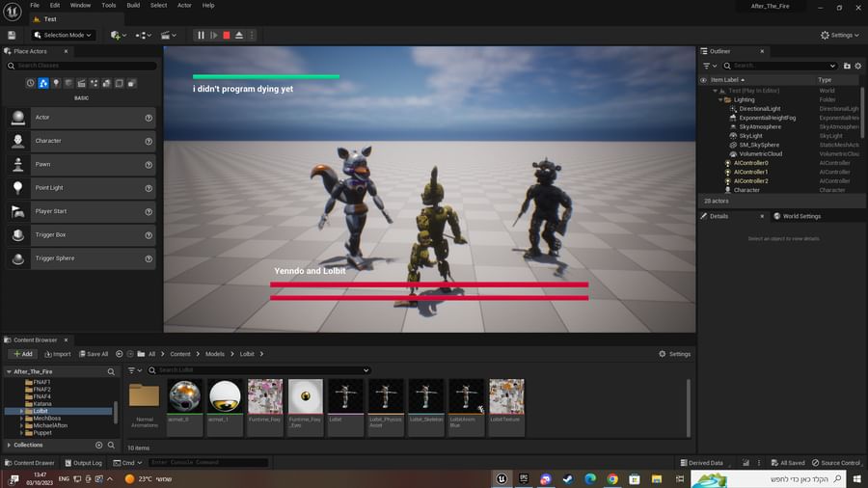
Task: Create a new folder in the Outliner
Action: 847,66
